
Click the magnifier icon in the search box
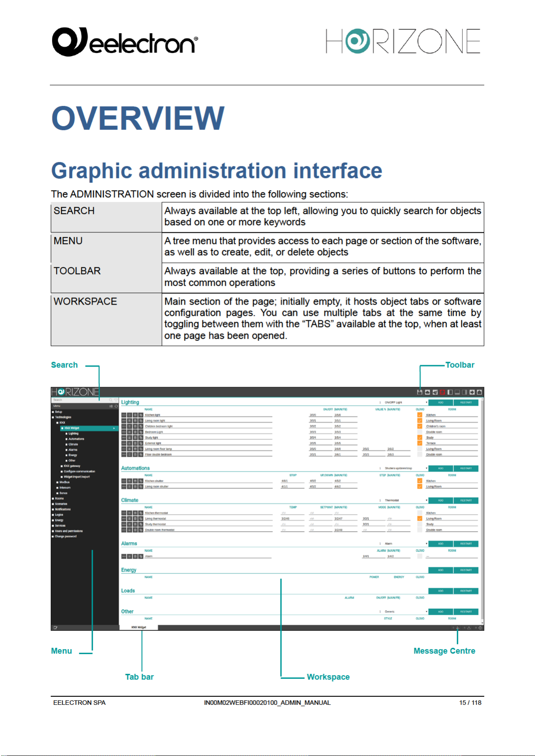coord(110,400)
